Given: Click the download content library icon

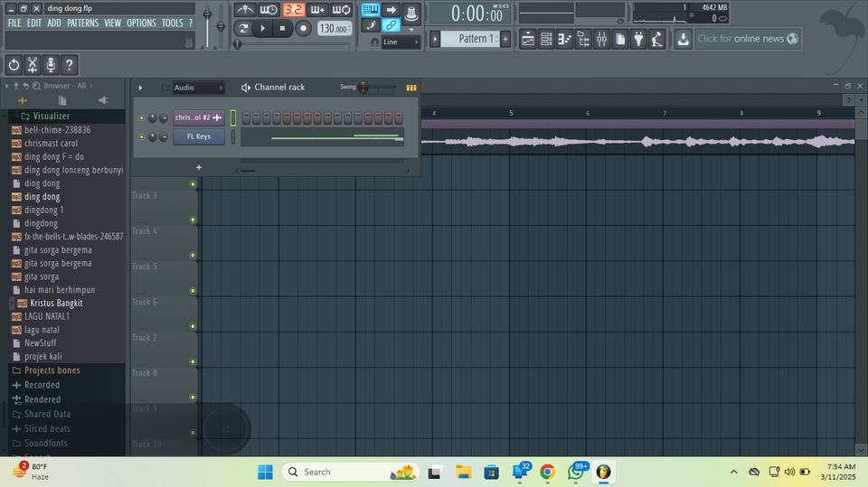Looking at the screenshot, I should pos(684,39).
